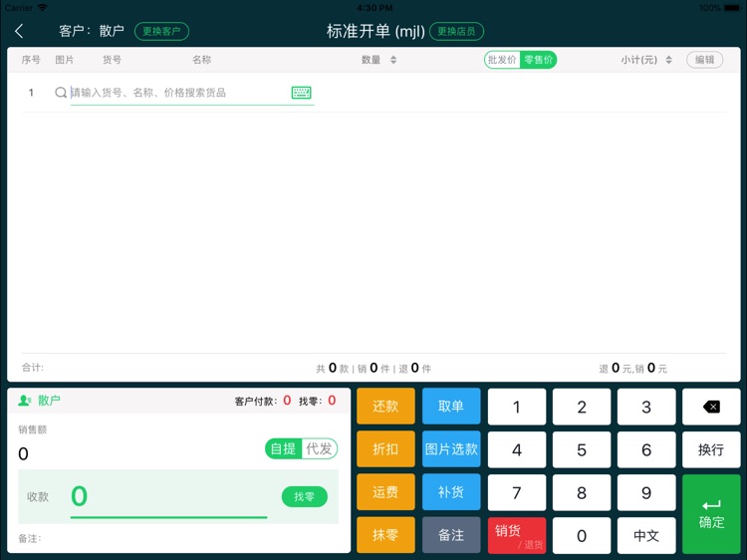747x560 pixels.
Task: Sort by 小计(元) column arrows
Action: pyautogui.click(x=669, y=60)
